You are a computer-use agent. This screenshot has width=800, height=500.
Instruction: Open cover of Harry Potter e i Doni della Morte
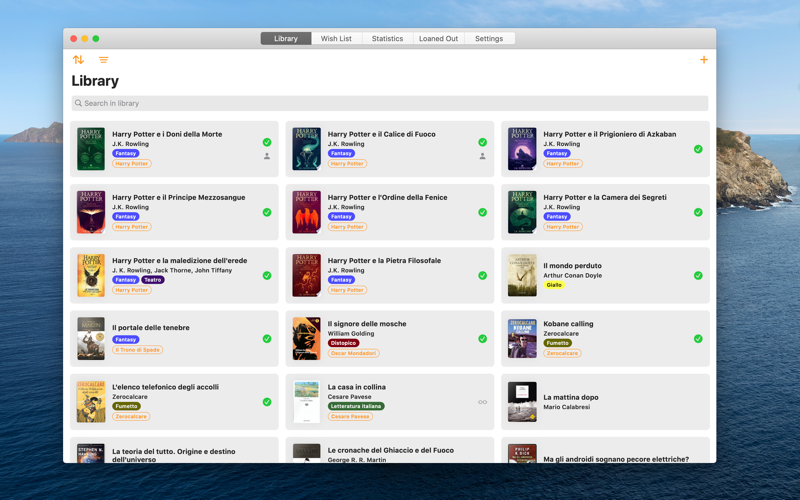click(x=91, y=149)
